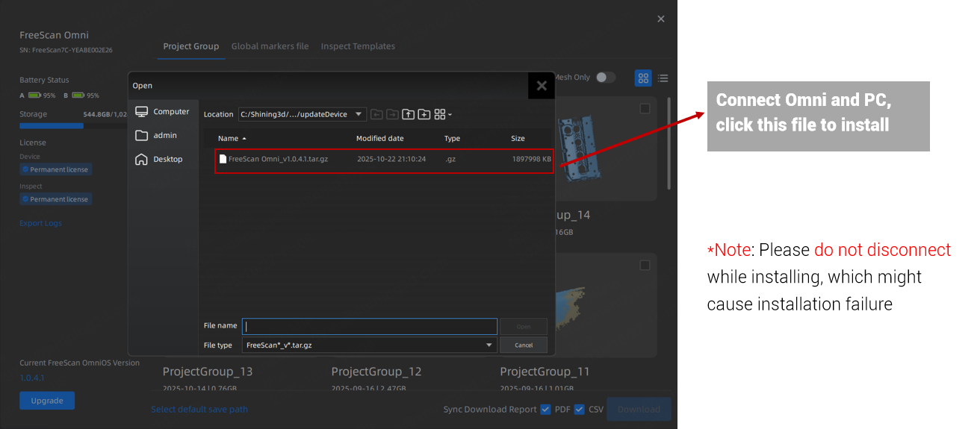Click the disabled Open button
The width and height of the screenshot is (980, 429).
[x=524, y=326]
